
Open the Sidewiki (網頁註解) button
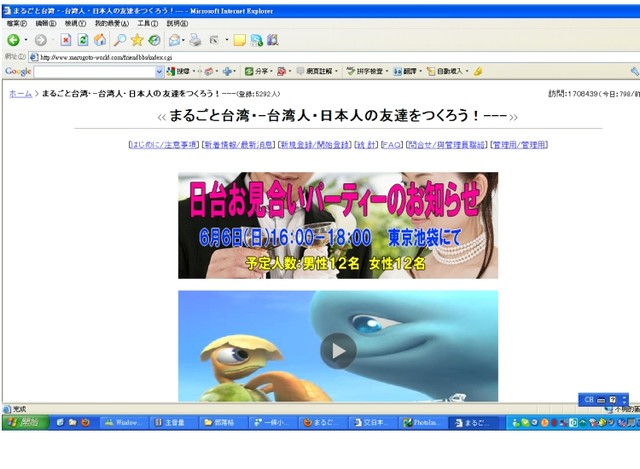pos(315,71)
